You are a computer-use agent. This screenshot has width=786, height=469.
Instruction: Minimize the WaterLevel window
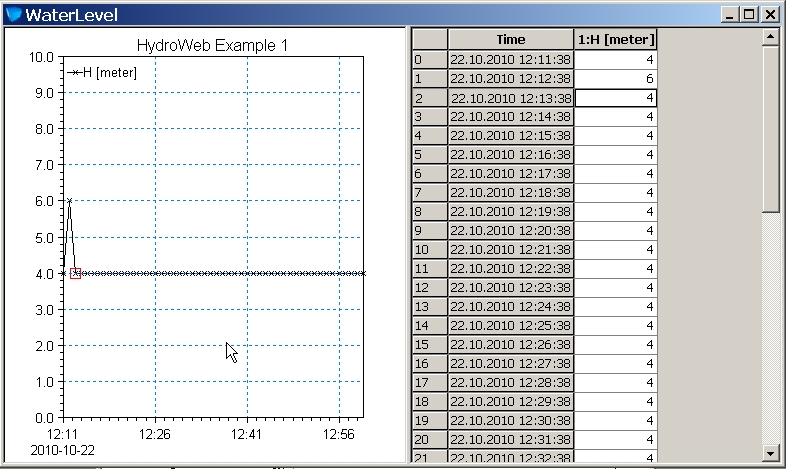(735, 14)
